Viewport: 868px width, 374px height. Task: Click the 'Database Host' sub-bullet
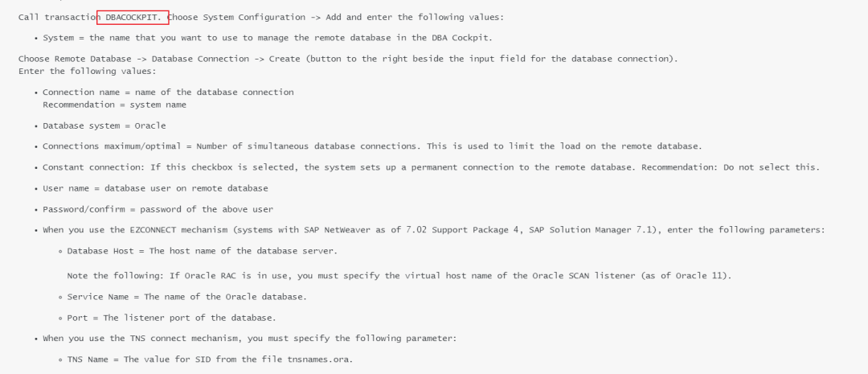tap(202, 251)
